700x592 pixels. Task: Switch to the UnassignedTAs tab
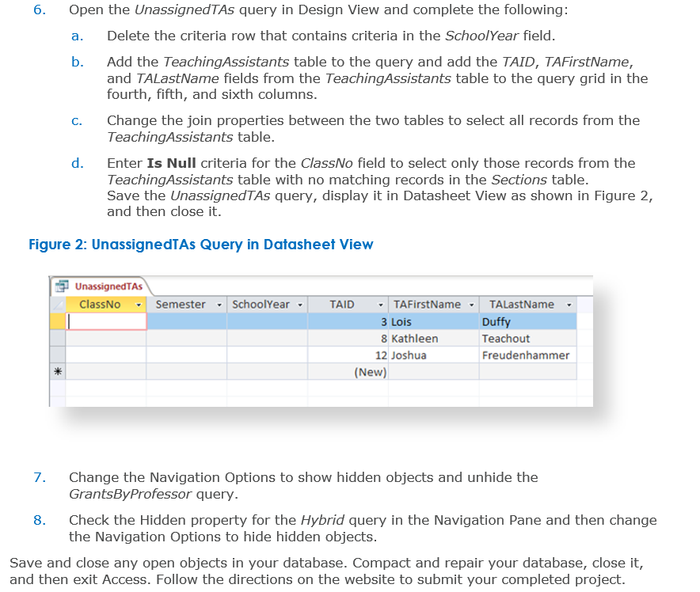click(95, 286)
